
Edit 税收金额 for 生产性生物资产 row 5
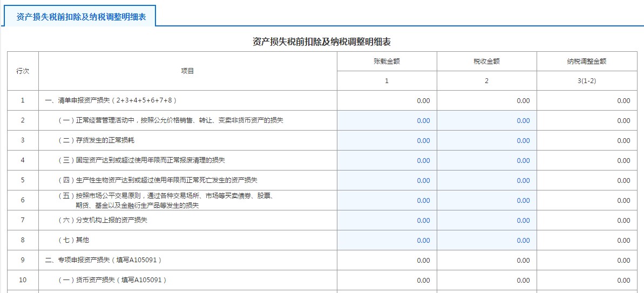(x=487, y=181)
